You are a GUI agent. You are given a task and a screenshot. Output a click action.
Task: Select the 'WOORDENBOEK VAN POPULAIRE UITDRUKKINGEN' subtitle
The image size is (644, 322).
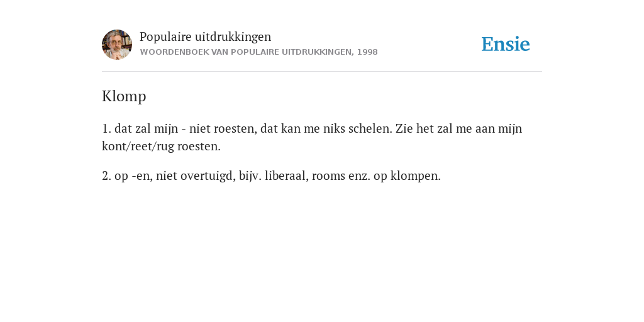pos(246,52)
